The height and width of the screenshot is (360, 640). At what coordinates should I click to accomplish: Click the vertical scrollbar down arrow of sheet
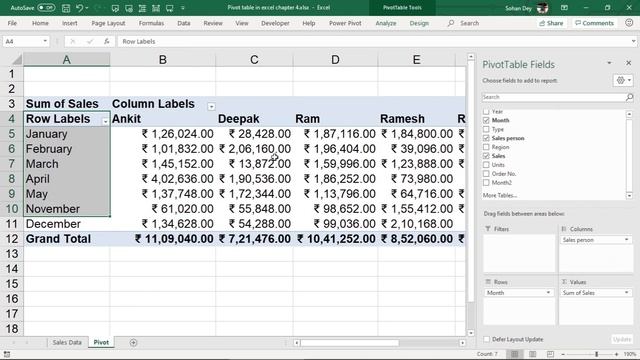tap(471, 333)
